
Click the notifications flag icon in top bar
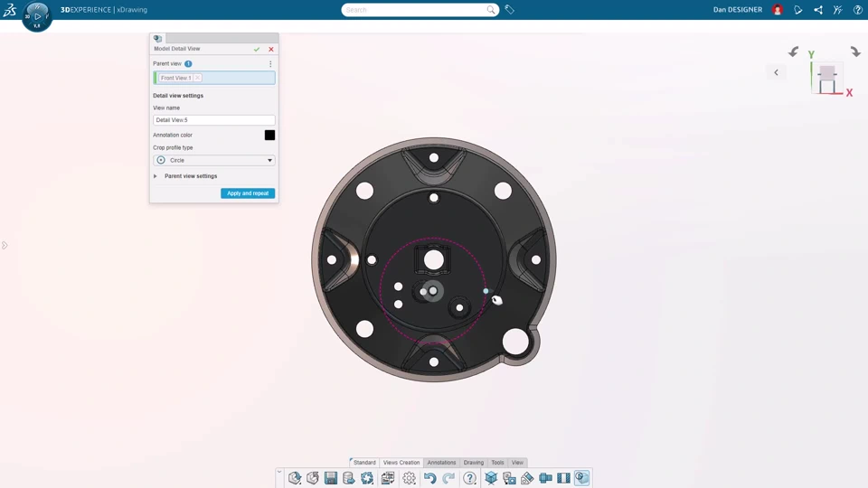797,9
